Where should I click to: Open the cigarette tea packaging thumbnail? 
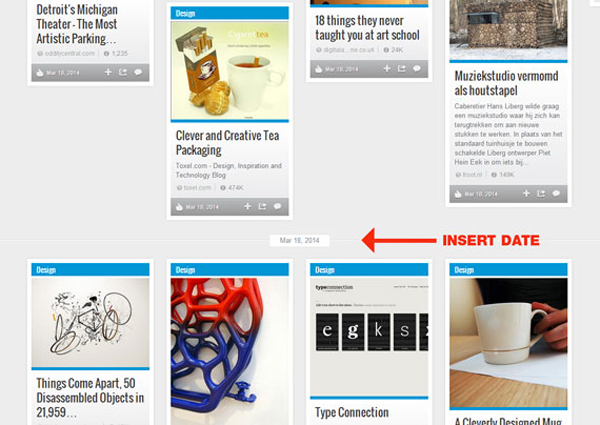(230, 71)
